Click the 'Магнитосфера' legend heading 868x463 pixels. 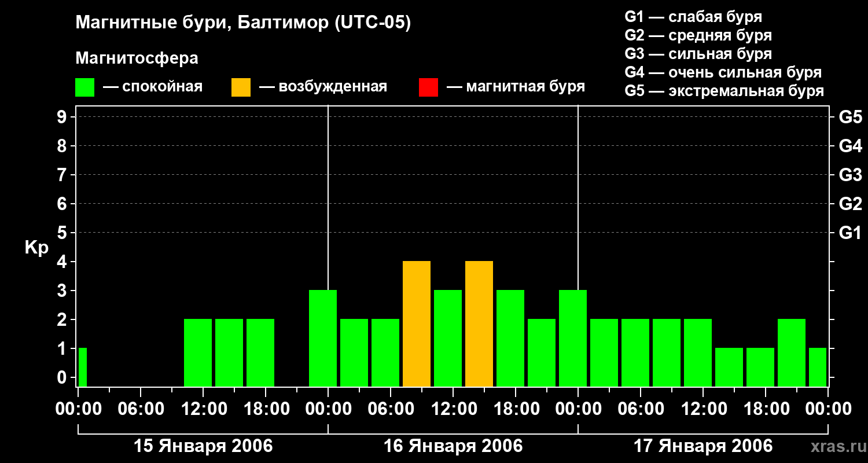tap(137, 58)
